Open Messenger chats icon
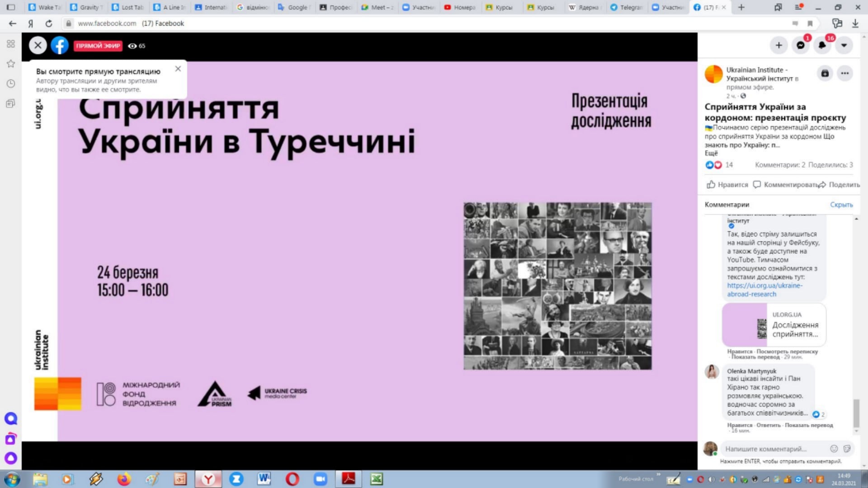868x488 pixels. (800, 45)
